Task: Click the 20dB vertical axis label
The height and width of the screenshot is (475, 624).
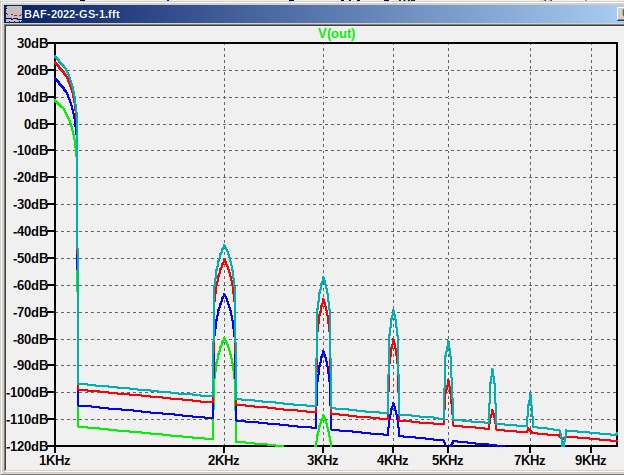Action: point(32,70)
